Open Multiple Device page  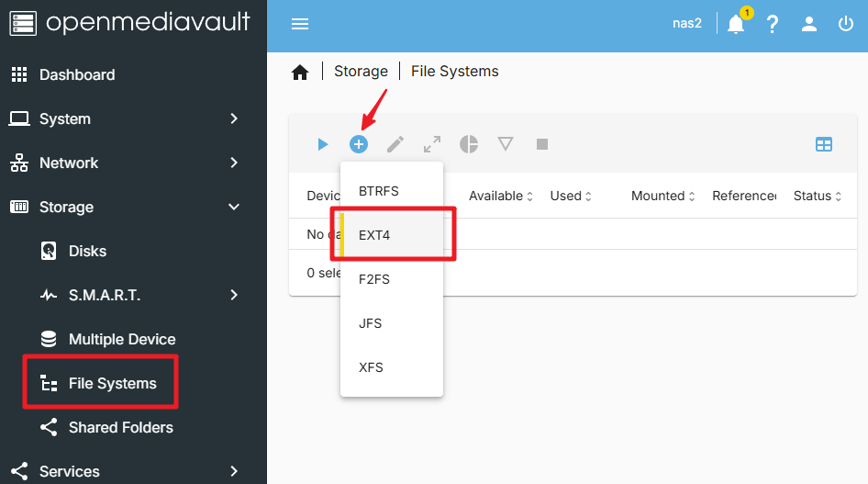pos(133,339)
